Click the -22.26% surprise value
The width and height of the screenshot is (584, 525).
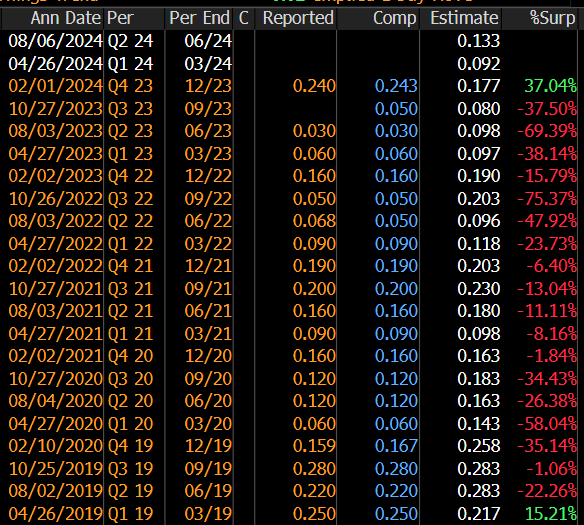[x=547, y=491]
